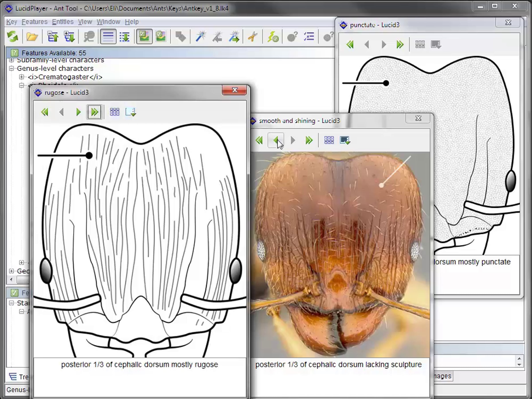Collapse Genus-level characters tree node
Viewport: 532px width, 399px height.
(x=11, y=68)
